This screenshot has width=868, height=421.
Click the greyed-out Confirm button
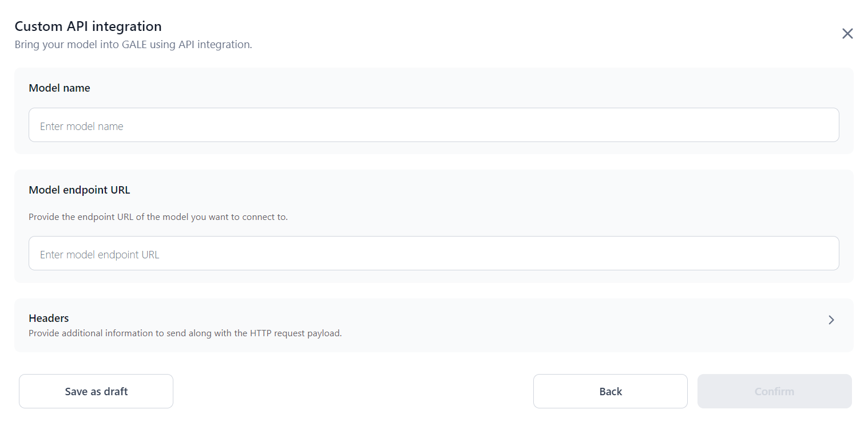tap(774, 391)
